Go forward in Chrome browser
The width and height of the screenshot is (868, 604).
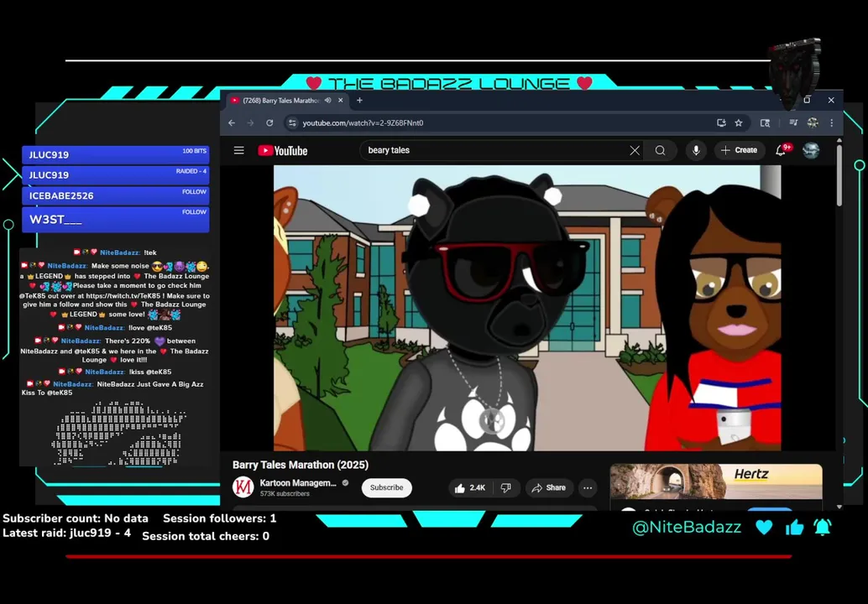coord(250,122)
